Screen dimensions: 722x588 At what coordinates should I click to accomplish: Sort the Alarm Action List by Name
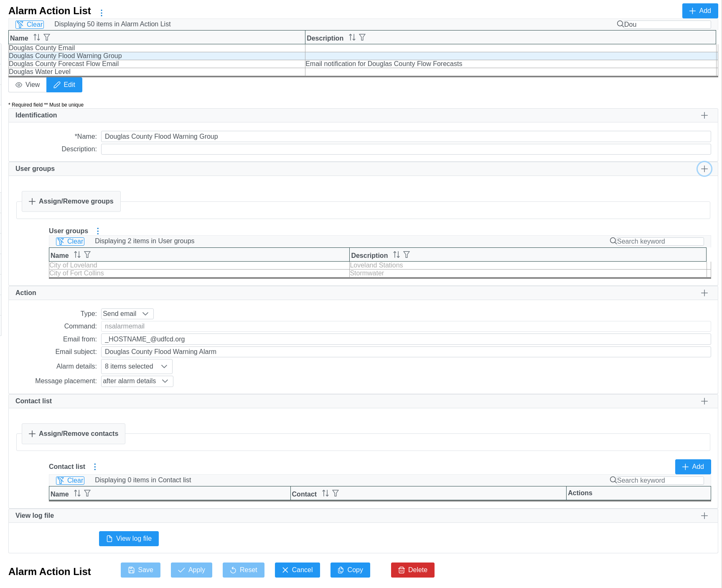click(x=37, y=38)
